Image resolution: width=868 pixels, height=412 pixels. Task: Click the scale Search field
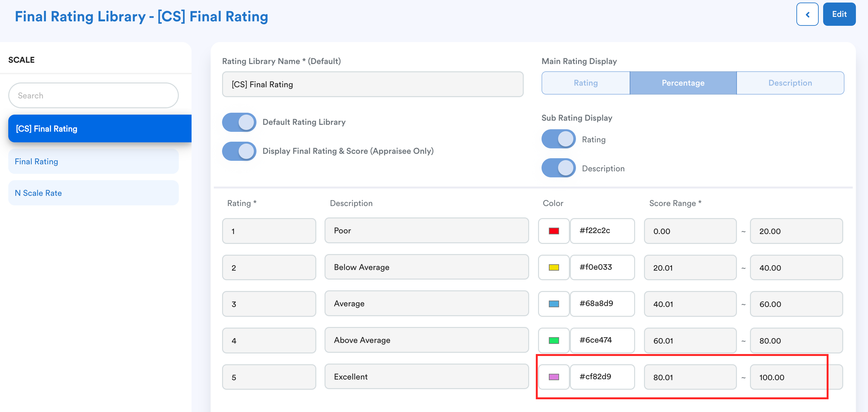(x=93, y=96)
